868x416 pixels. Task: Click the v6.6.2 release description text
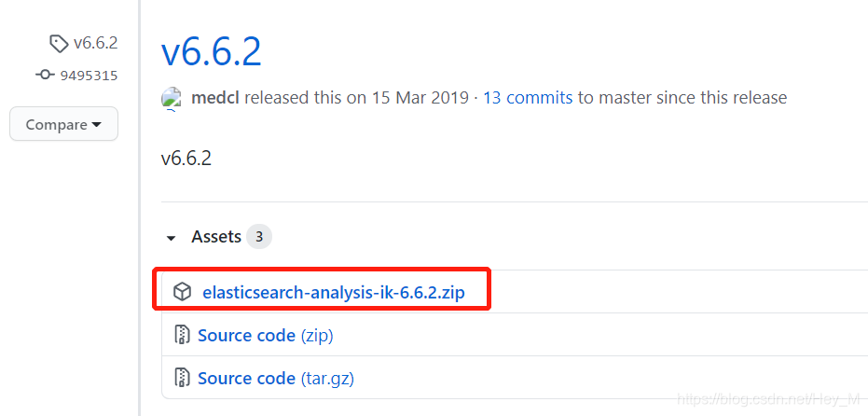pyautogui.click(x=186, y=159)
